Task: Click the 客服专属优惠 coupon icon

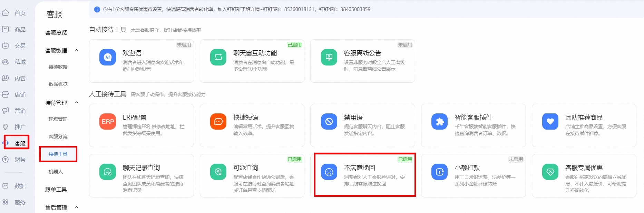Action: [x=550, y=172]
